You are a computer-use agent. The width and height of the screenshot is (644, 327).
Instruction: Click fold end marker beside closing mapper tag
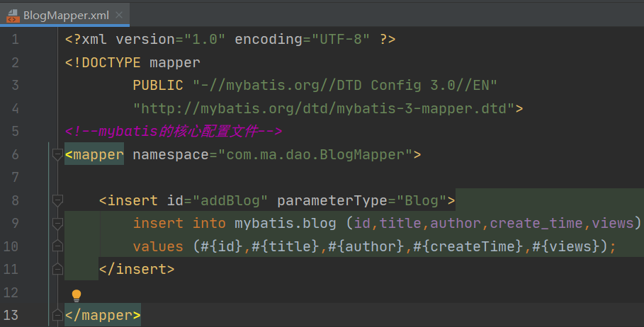(x=57, y=315)
